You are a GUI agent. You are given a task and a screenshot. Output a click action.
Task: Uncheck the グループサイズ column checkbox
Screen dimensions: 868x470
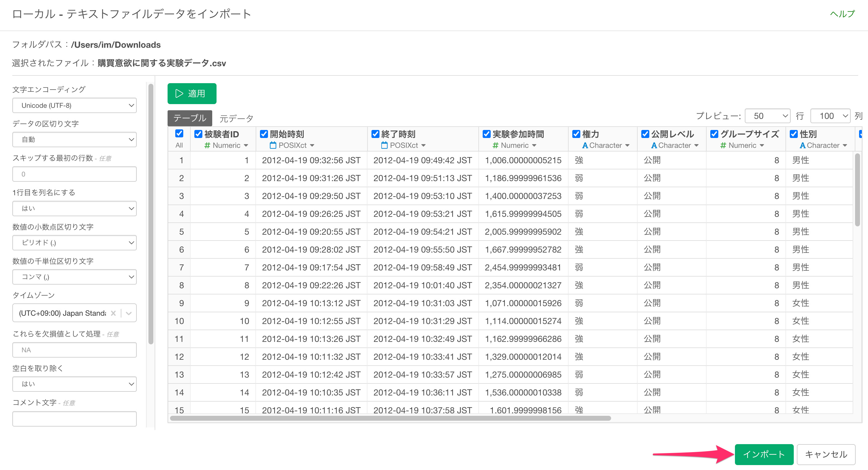[x=714, y=134]
